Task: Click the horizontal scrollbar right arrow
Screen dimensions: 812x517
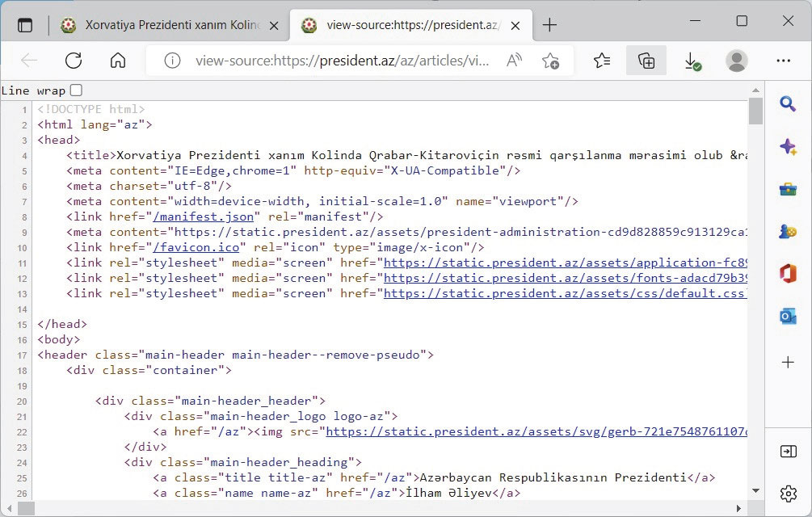Action: click(x=738, y=508)
